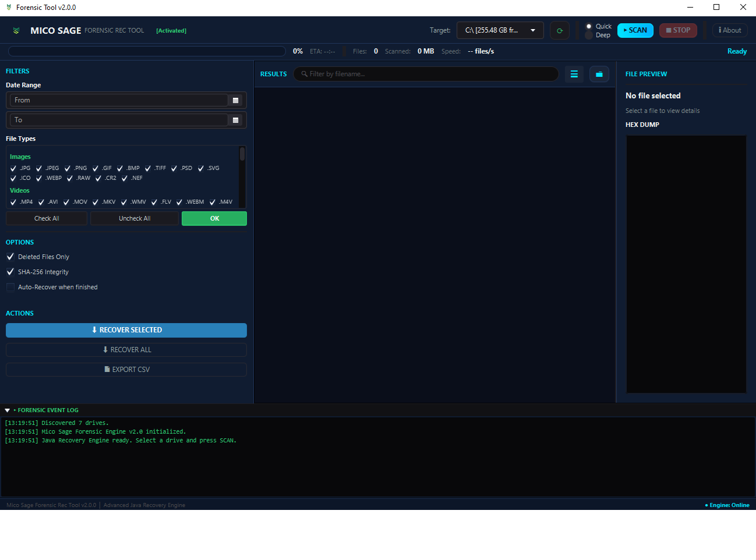Start scan with the SCAN button
Image resolution: width=756 pixels, height=560 pixels.
635,30
